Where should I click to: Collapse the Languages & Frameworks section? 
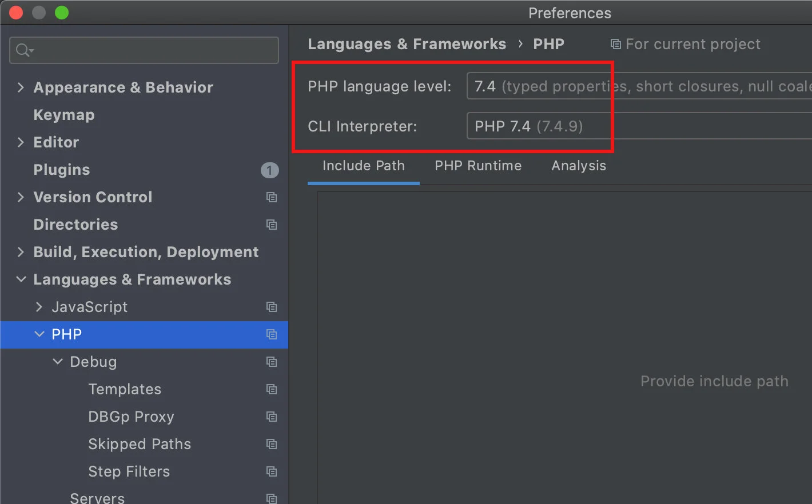tap(21, 279)
